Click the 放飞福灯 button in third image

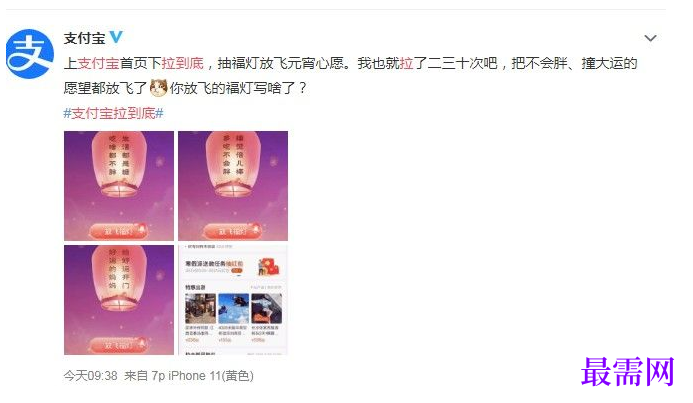pos(118,345)
